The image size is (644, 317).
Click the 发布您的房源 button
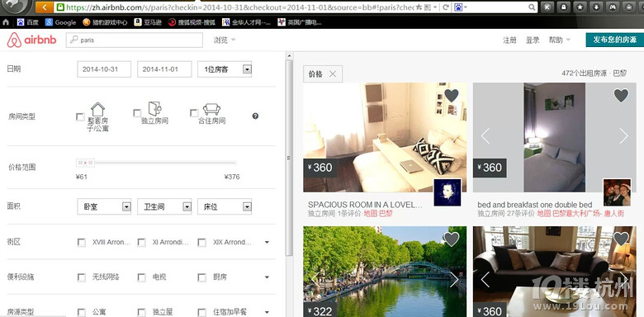click(615, 40)
